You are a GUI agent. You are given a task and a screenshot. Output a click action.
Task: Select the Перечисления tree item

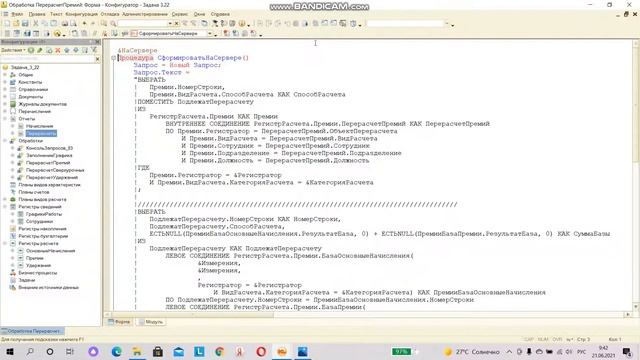pos(35,112)
